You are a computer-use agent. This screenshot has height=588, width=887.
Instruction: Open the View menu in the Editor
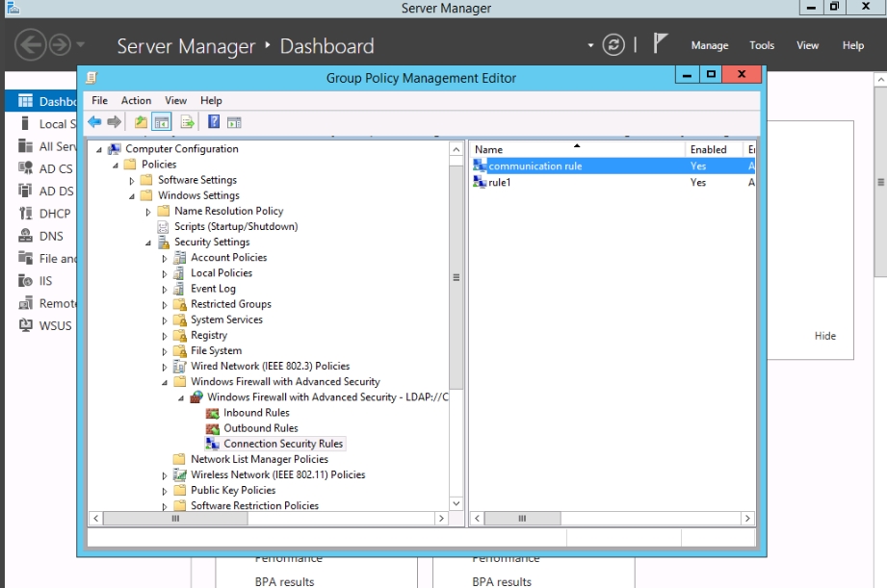tap(175, 101)
